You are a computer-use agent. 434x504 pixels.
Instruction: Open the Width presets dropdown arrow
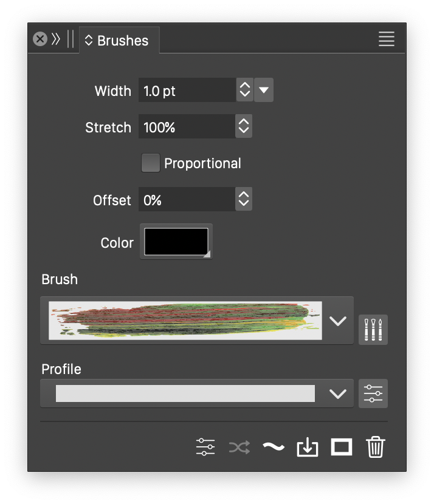tap(264, 90)
